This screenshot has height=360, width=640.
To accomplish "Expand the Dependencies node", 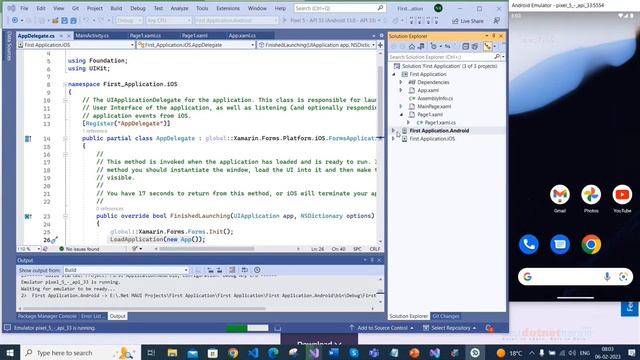I will (x=401, y=82).
